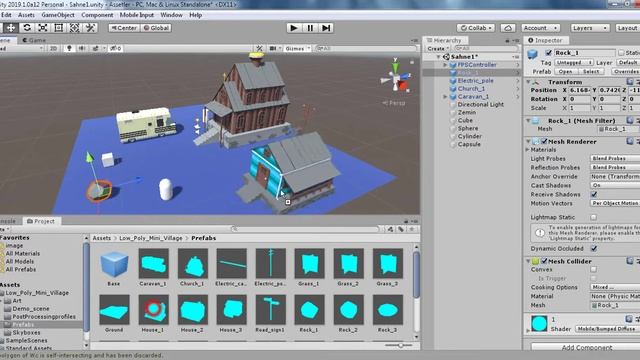The height and width of the screenshot is (360, 640).
Task: Open the Light Probes dropdown
Action: click(x=615, y=158)
